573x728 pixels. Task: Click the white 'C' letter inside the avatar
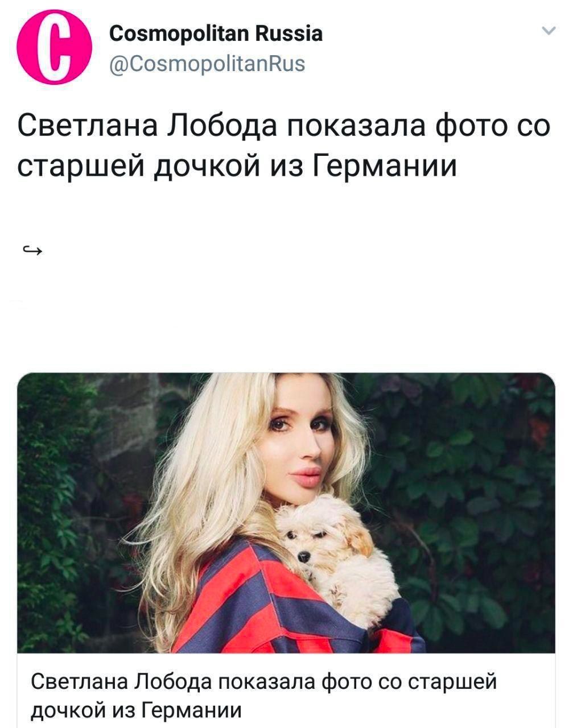pyautogui.click(x=54, y=50)
